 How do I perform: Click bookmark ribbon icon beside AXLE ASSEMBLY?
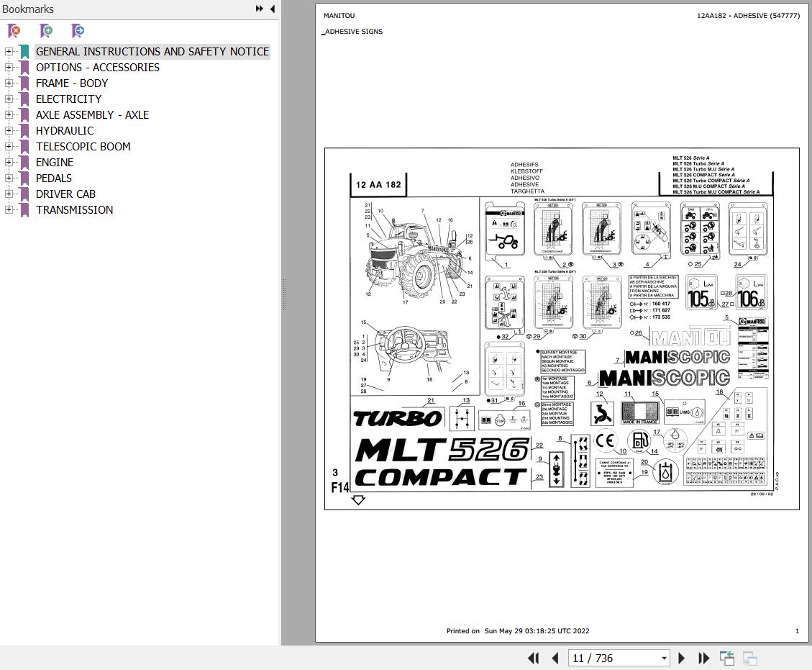point(24,115)
